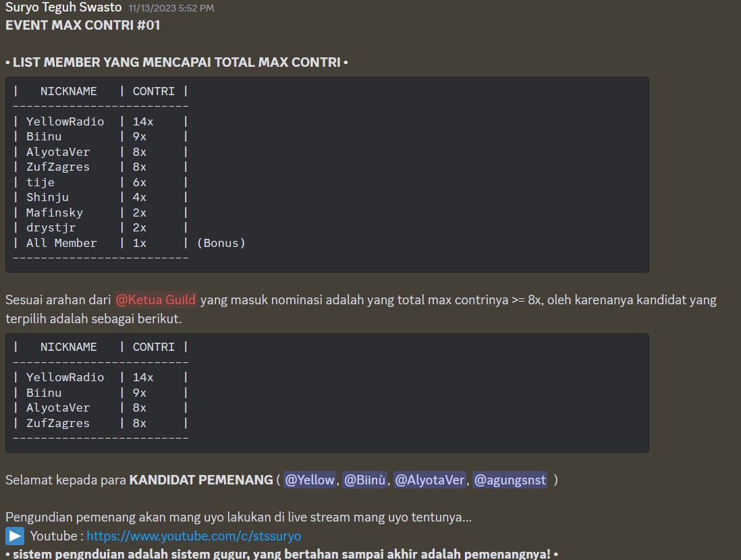Open Suryo Teguh Swasto's user profile

(x=63, y=8)
